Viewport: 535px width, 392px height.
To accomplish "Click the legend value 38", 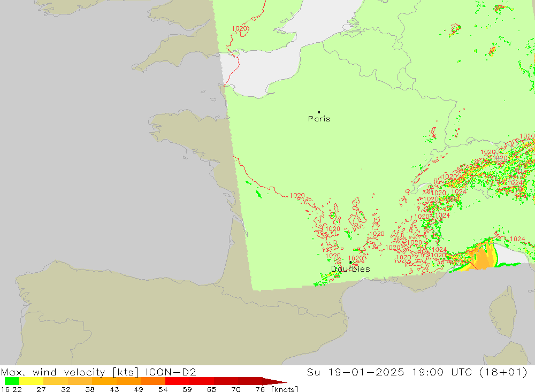I will 90,389.
